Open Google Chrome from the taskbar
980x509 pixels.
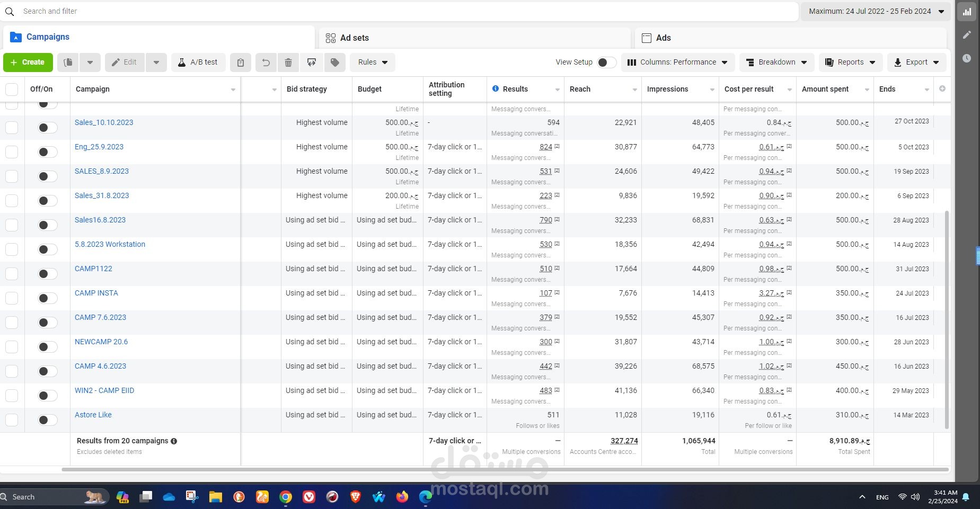coord(286,497)
